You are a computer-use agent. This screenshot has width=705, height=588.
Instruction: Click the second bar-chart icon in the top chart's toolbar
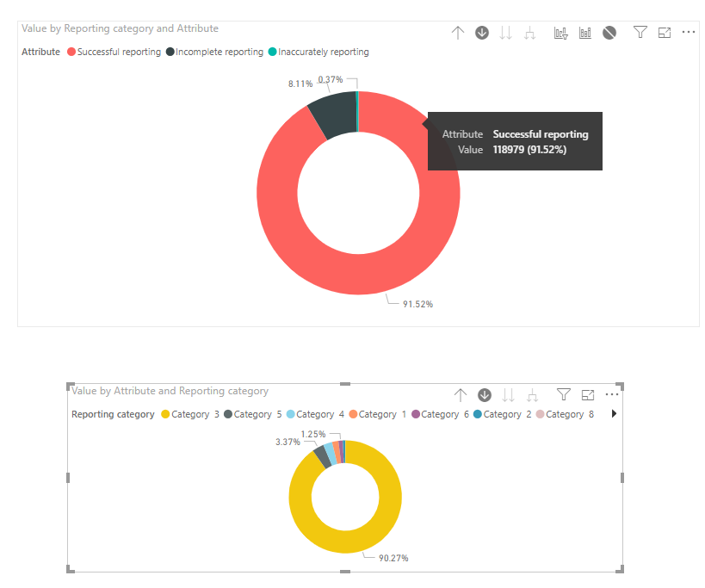(x=585, y=33)
